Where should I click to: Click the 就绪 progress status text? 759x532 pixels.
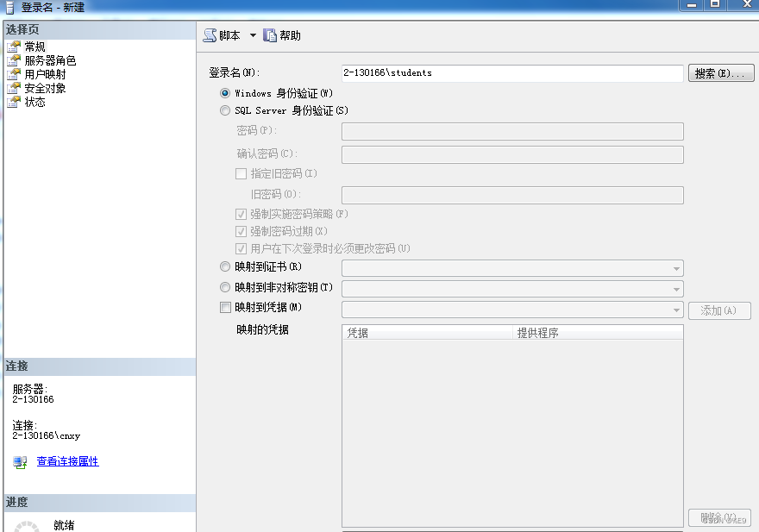(64, 525)
